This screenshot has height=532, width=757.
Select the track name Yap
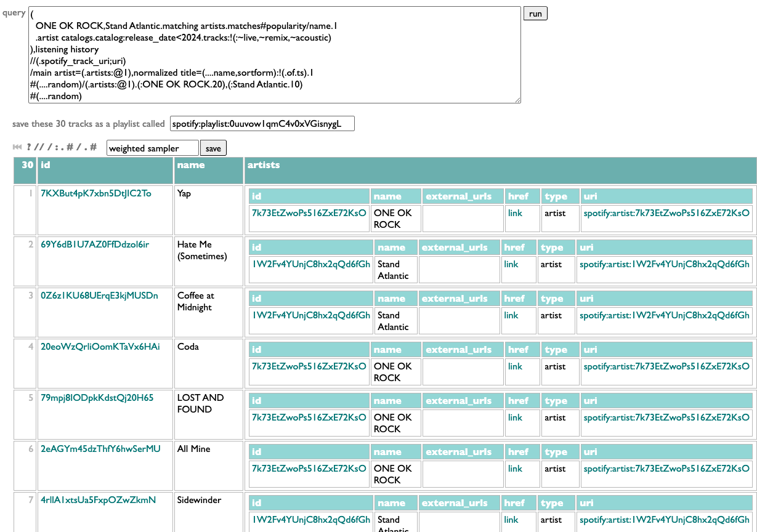click(x=184, y=193)
